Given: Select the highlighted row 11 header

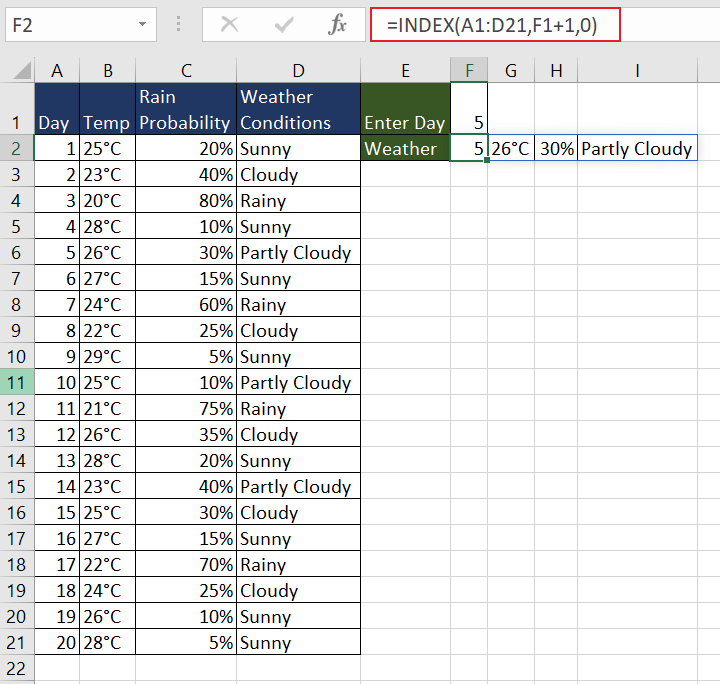Looking at the screenshot, I should [x=17, y=382].
